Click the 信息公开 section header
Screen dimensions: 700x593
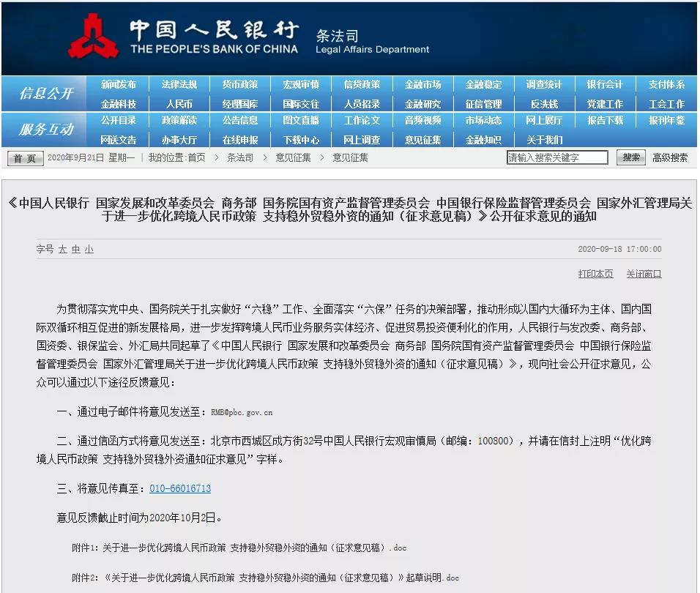(x=46, y=93)
